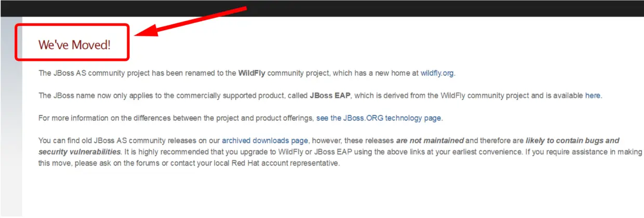Click 'likely to contain bugs and' text
Screen dimensions: 644x218
[x=572, y=141]
